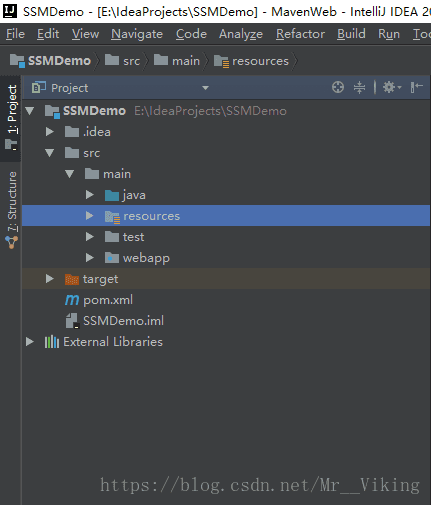Click the Maven icon beside pom.xml
The image size is (431, 505).
pos(72,300)
